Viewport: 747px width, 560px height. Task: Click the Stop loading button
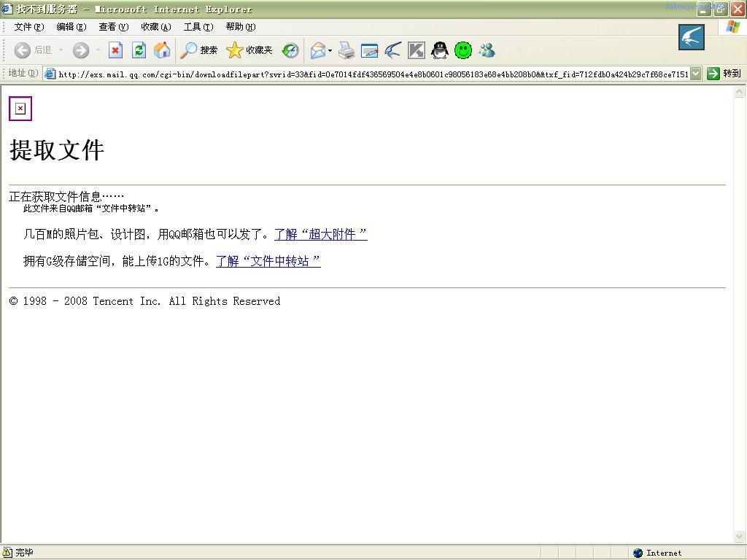(115, 50)
